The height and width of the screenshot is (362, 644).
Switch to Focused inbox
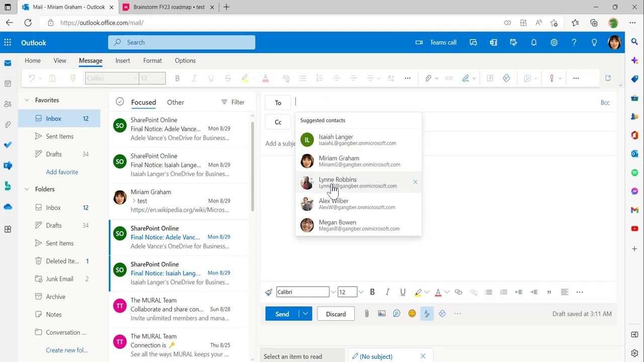coord(143,102)
